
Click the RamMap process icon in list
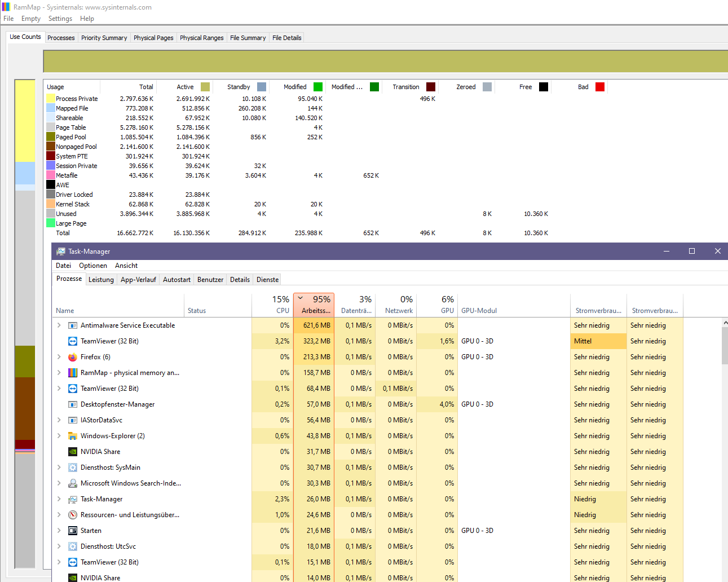click(x=73, y=373)
